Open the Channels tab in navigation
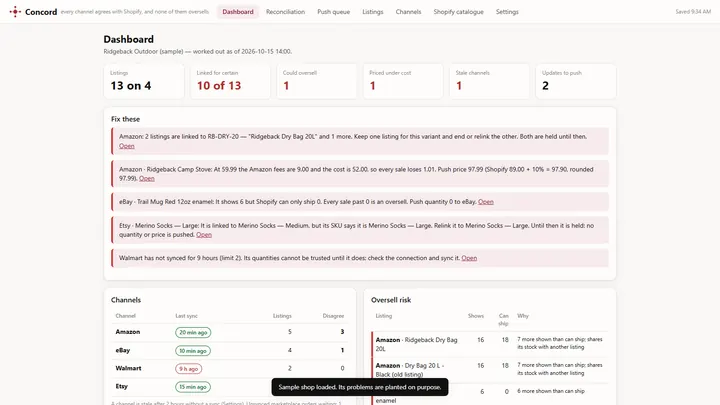This screenshot has height=405, width=720. pyautogui.click(x=408, y=12)
